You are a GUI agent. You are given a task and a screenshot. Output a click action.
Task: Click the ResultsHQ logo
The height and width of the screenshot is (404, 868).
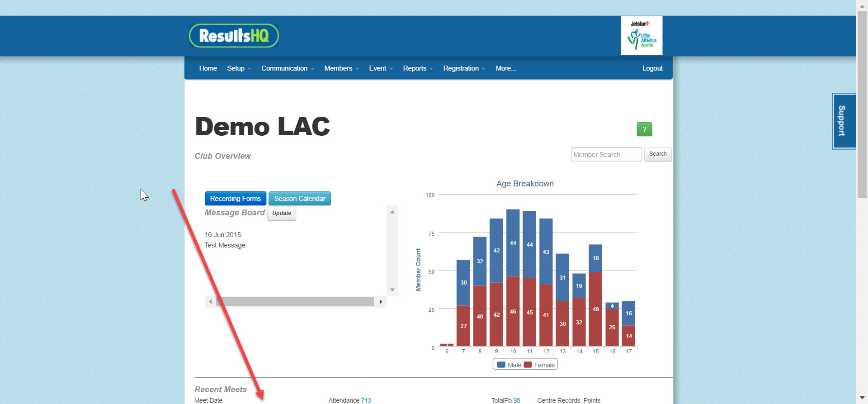point(234,36)
